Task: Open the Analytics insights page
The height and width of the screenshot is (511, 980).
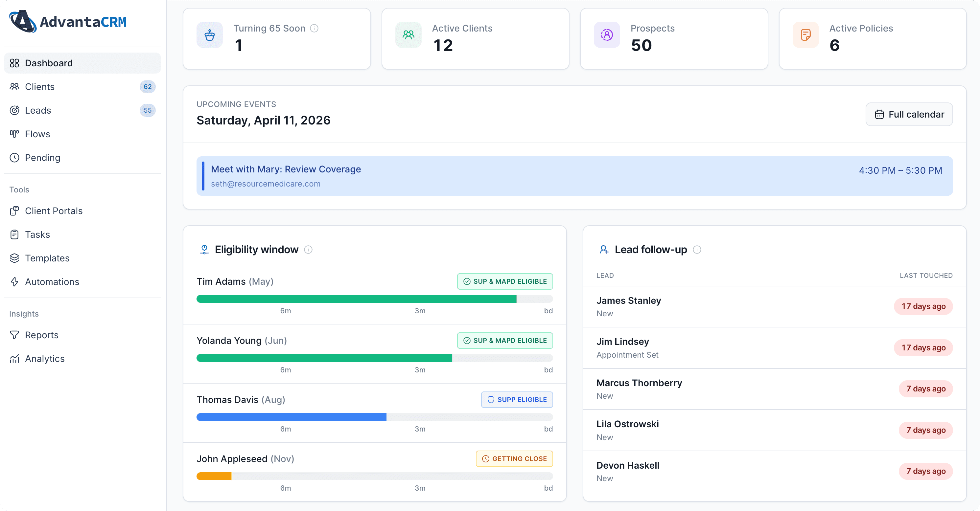Action: click(82, 359)
